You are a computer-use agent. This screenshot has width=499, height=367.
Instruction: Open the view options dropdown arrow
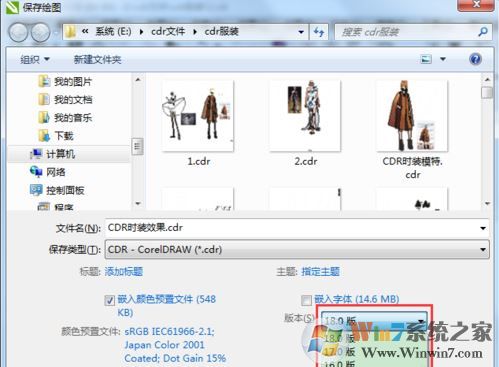(443, 59)
